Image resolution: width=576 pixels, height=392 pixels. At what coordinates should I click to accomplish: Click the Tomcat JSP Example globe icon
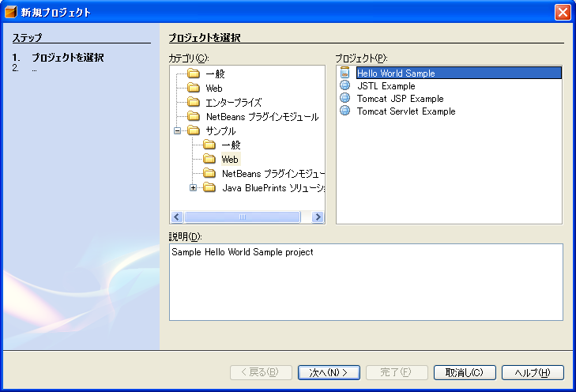pos(345,98)
